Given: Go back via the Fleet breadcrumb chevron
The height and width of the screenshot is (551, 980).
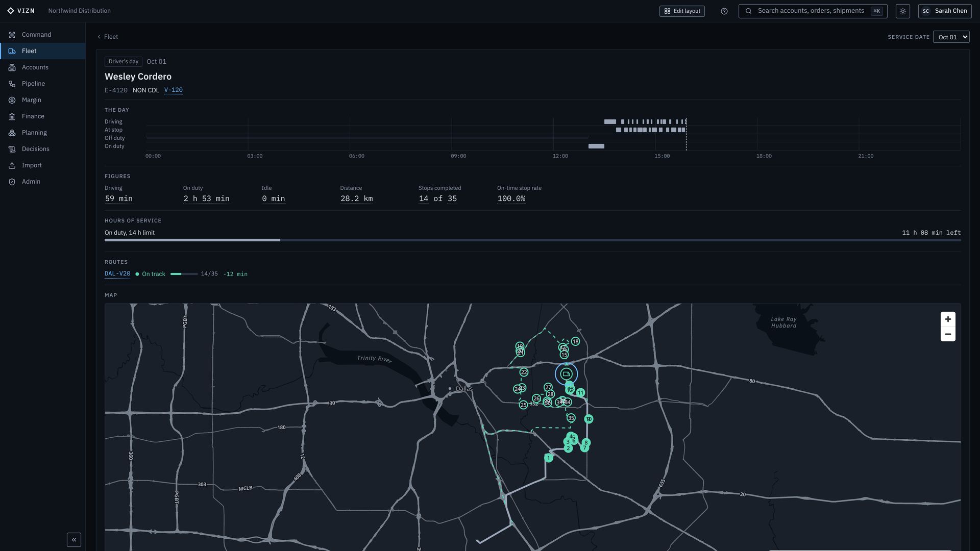Looking at the screenshot, I should pos(99,37).
